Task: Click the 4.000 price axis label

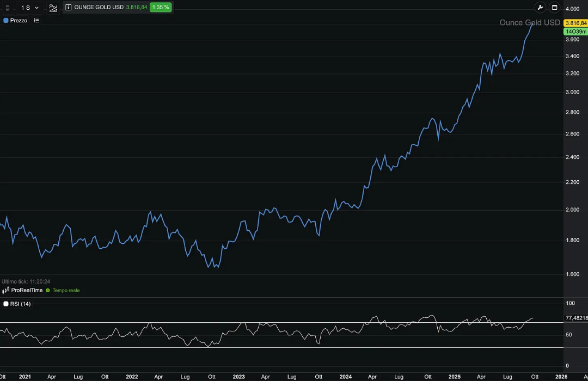Action: click(x=573, y=9)
